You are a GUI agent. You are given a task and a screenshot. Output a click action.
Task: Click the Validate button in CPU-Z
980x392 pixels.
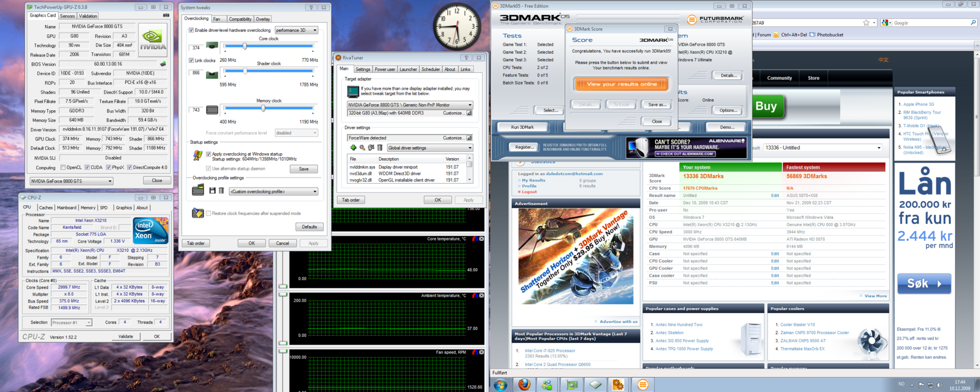(x=126, y=336)
